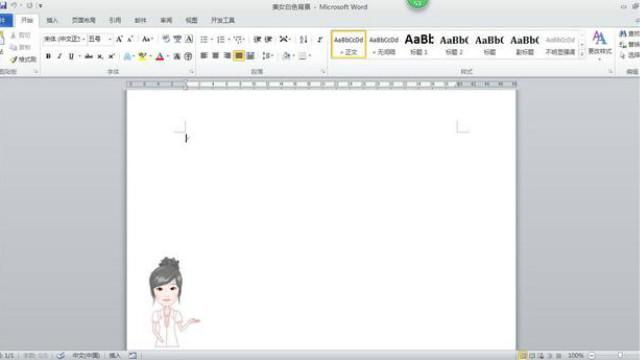640x360 pixels.
Task: Apply Underline formatting
Action: click(71, 56)
